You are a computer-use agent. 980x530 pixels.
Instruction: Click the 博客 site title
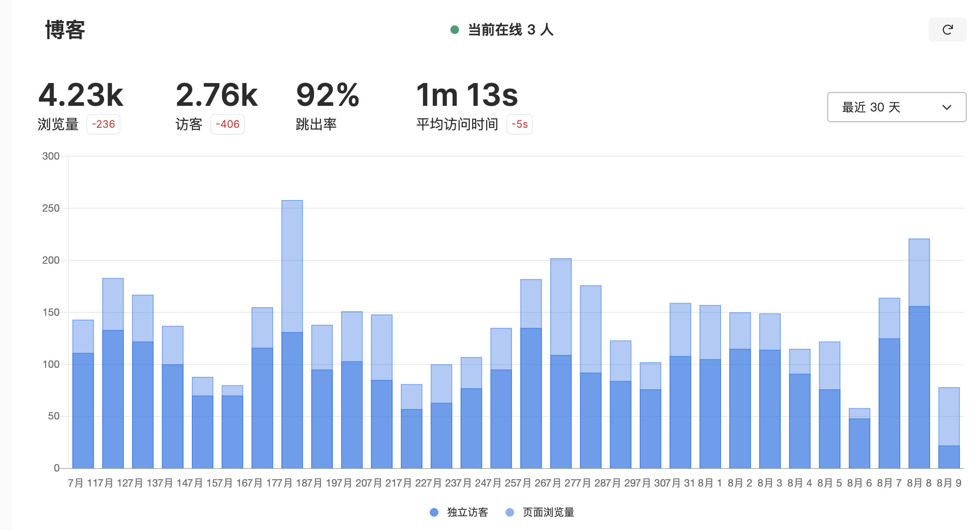pos(65,30)
